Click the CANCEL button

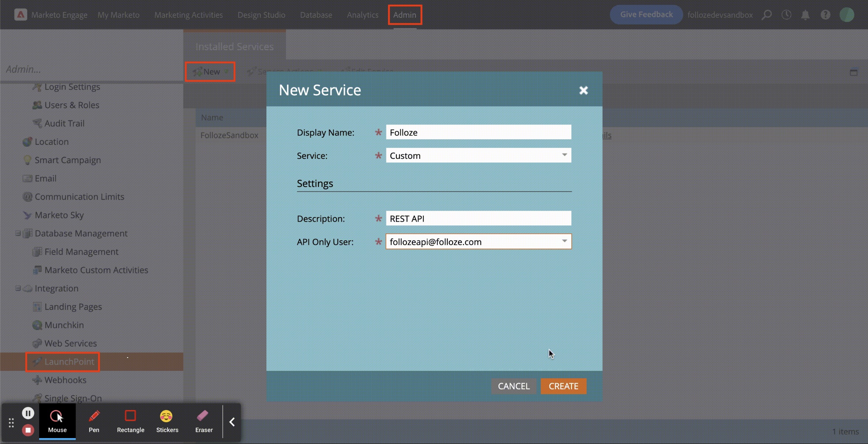[514, 386]
